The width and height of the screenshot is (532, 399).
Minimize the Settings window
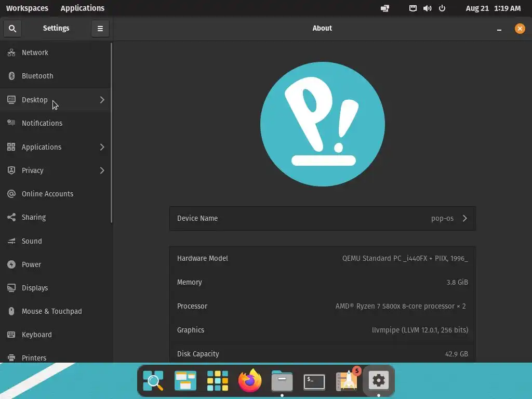[499, 29]
